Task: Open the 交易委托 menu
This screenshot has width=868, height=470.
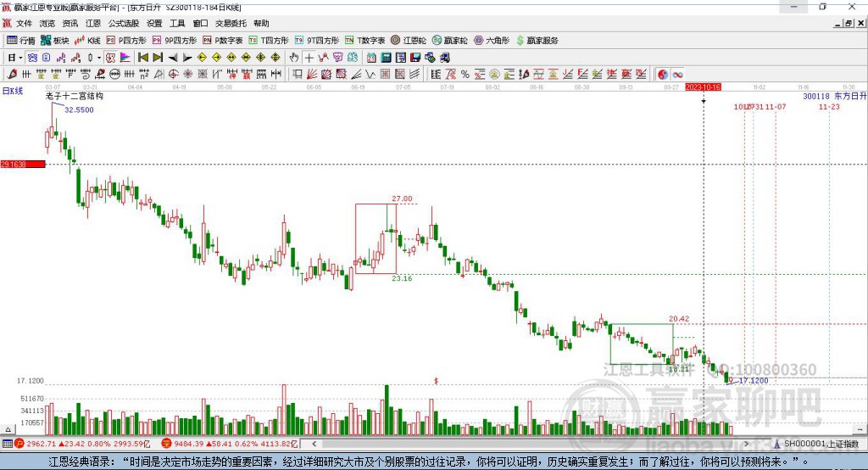Action: [x=231, y=23]
